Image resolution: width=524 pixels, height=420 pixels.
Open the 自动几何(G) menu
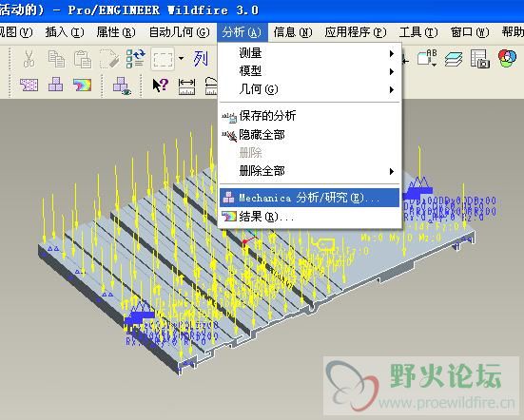179,32
